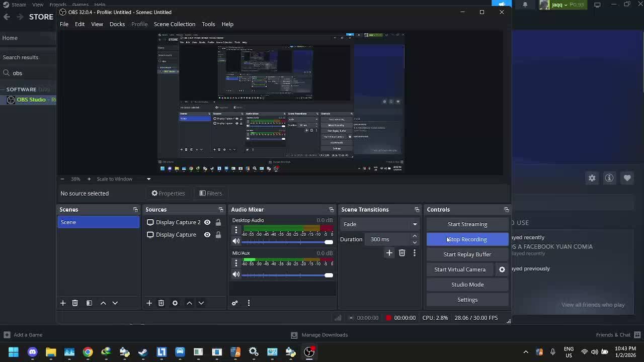Image resolution: width=644 pixels, height=362 pixels.
Task: Open Chrome from the taskbar
Action: tap(88, 352)
